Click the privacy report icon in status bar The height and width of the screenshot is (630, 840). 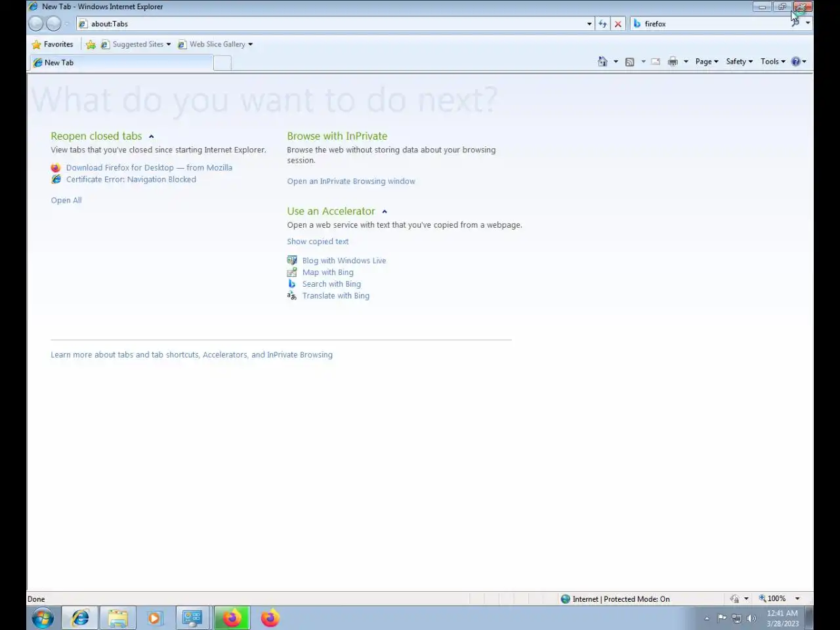734,598
